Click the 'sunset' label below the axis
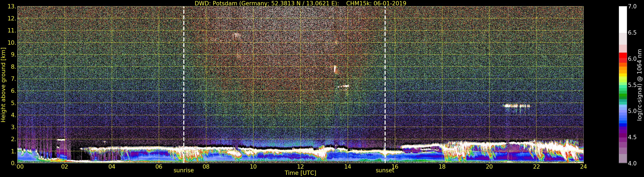This screenshot has height=177, width=644. (x=385, y=170)
